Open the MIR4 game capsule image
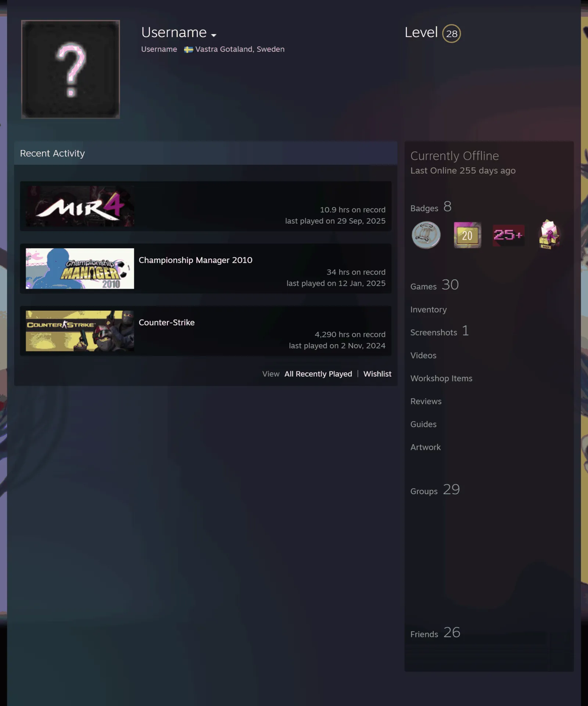The height and width of the screenshot is (706, 588). 80,206
